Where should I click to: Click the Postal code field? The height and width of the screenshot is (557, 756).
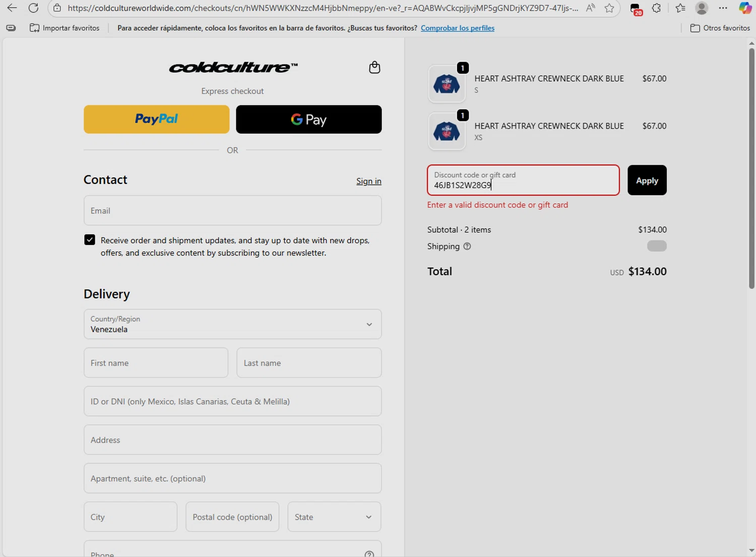(x=232, y=517)
